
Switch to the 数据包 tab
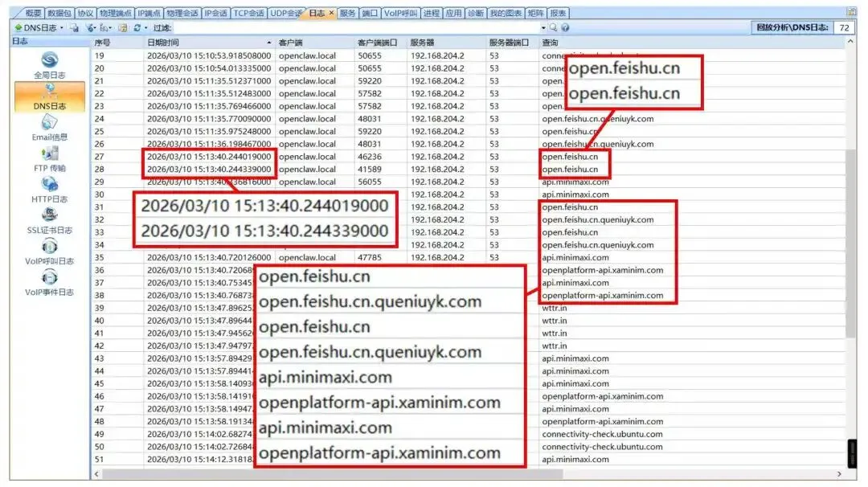tap(59, 13)
